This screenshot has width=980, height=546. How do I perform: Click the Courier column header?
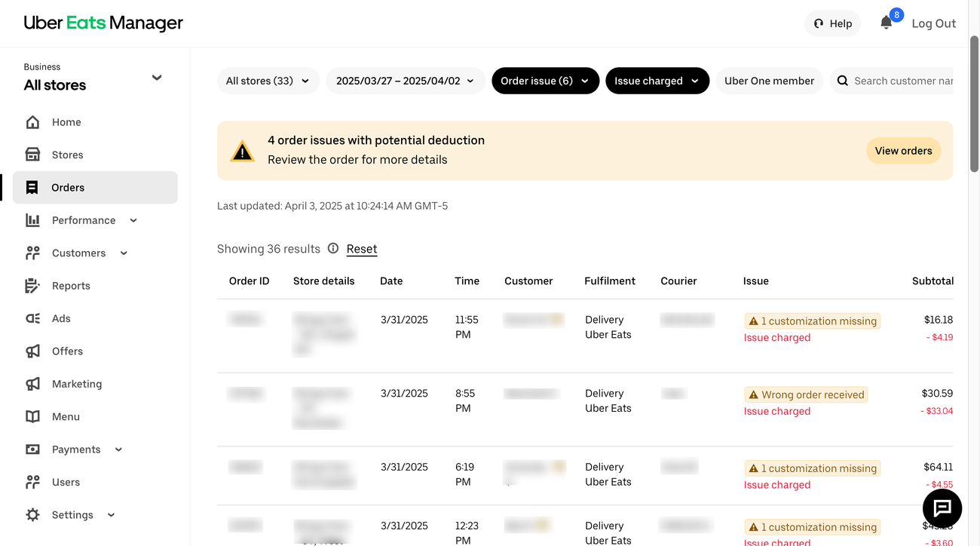pyautogui.click(x=678, y=281)
